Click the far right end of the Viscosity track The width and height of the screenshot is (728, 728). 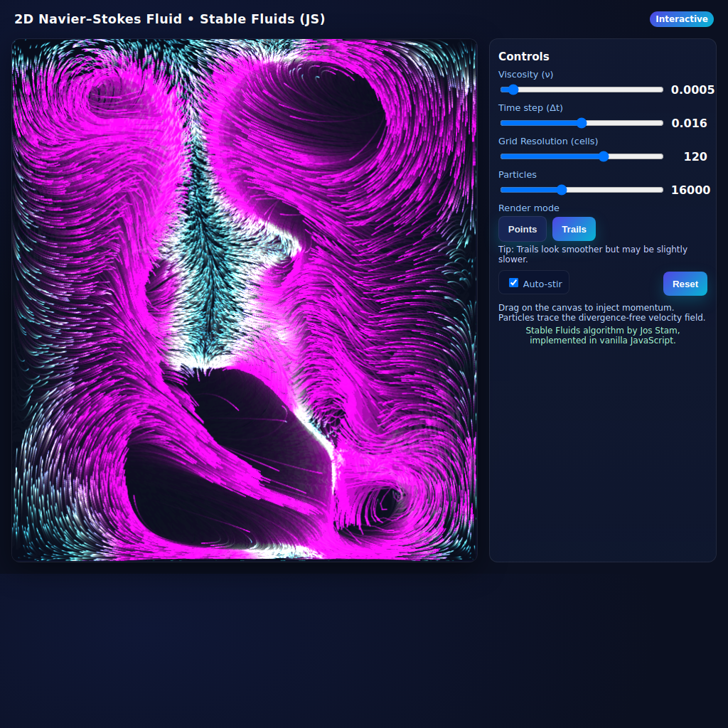(x=660, y=90)
